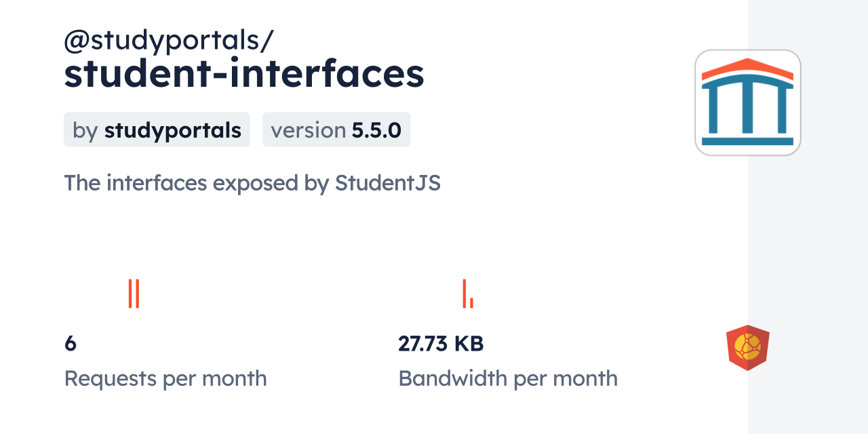Click the "version 5.5.0" badge
Image resolution: width=868 pixels, height=434 pixels.
(336, 130)
